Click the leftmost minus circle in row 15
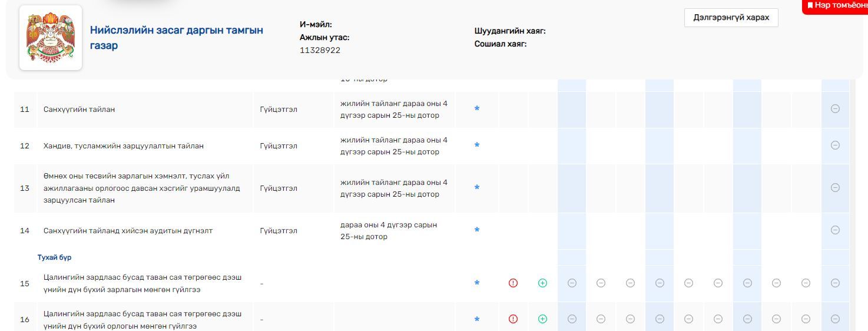The image size is (868, 331). (x=572, y=283)
